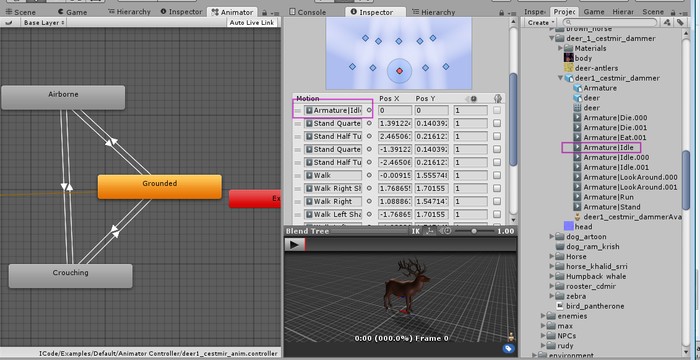
Task: Click the Armature prefab cube icon
Action: 577,88
